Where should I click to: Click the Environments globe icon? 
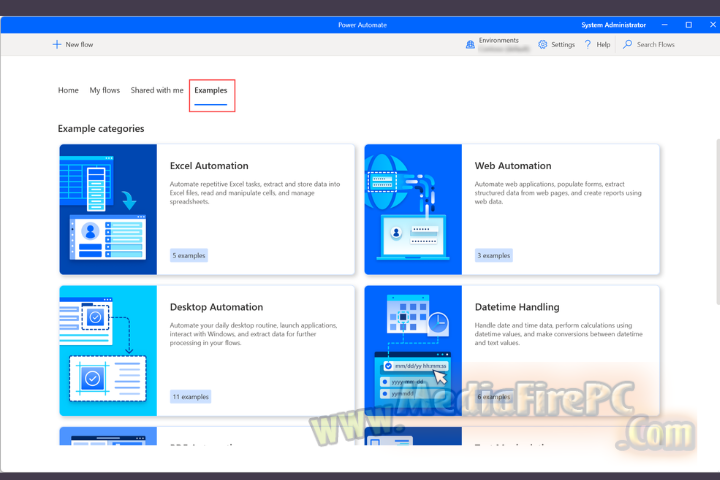point(470,45)
